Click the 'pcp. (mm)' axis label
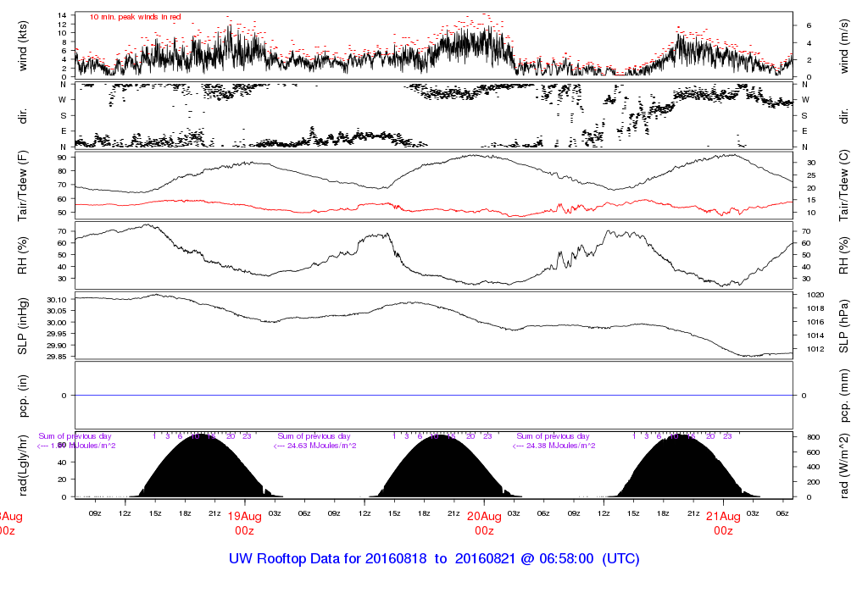Viewport: 868px width, 593px height. [844, 395]
